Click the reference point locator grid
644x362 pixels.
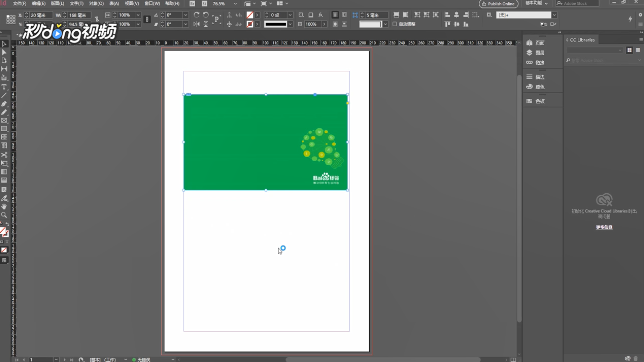[x=11, y=20]
